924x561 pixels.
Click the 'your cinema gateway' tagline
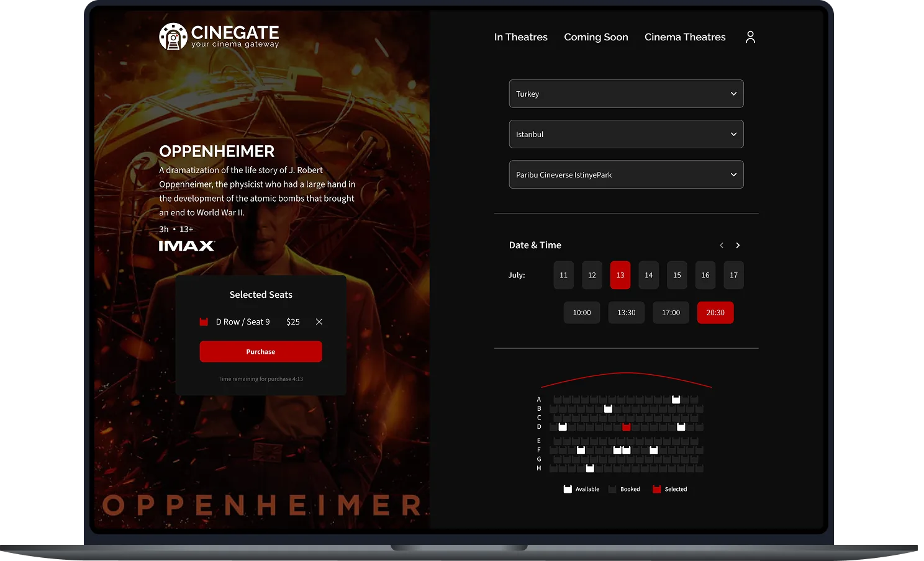tap(235, 44)
